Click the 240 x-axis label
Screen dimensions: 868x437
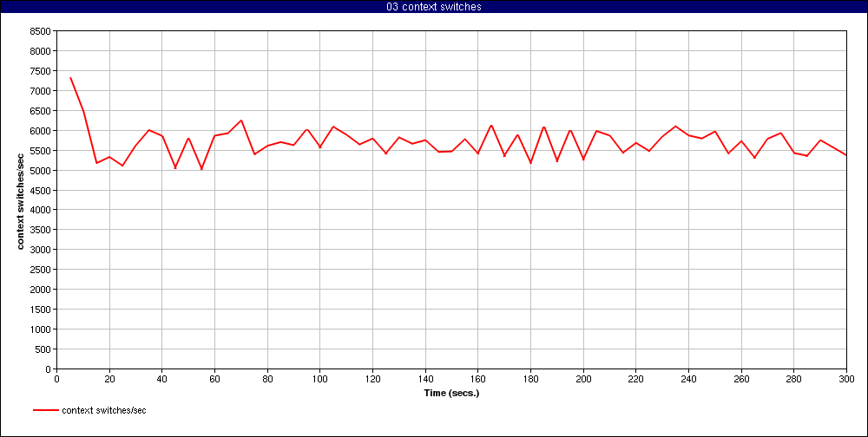(688, 379)
